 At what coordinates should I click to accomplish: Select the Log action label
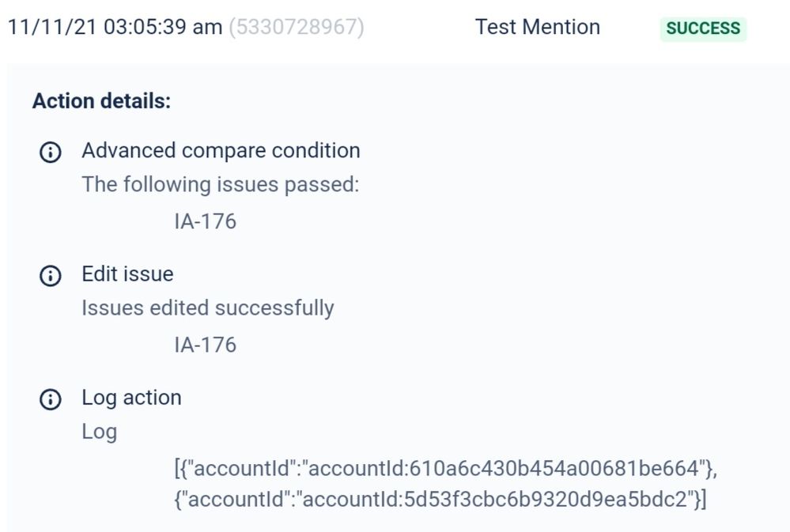(131, 398)
